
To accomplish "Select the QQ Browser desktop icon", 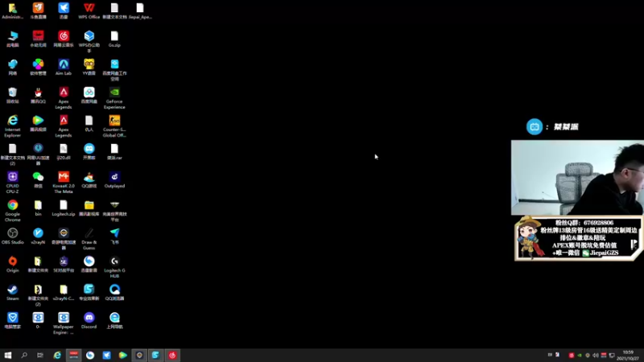I will point(114,293).
